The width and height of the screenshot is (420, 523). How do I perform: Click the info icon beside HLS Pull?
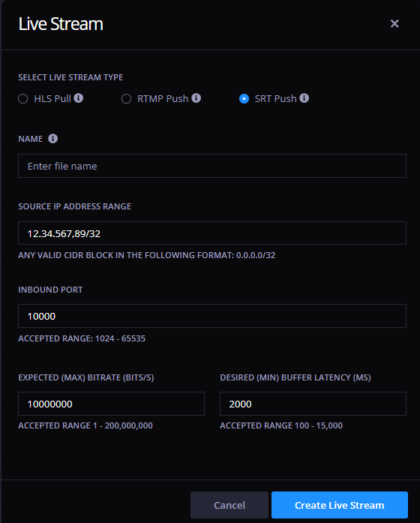pos(78,98)
